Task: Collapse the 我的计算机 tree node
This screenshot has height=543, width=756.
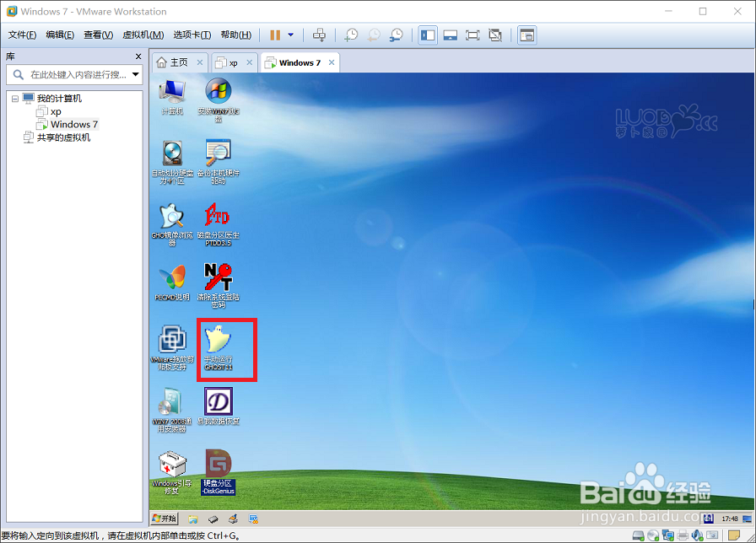Action: (x=15, y=99)
